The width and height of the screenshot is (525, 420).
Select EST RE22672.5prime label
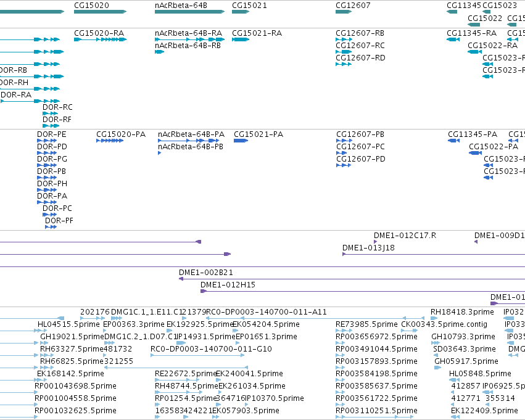(x=186, y=374)
